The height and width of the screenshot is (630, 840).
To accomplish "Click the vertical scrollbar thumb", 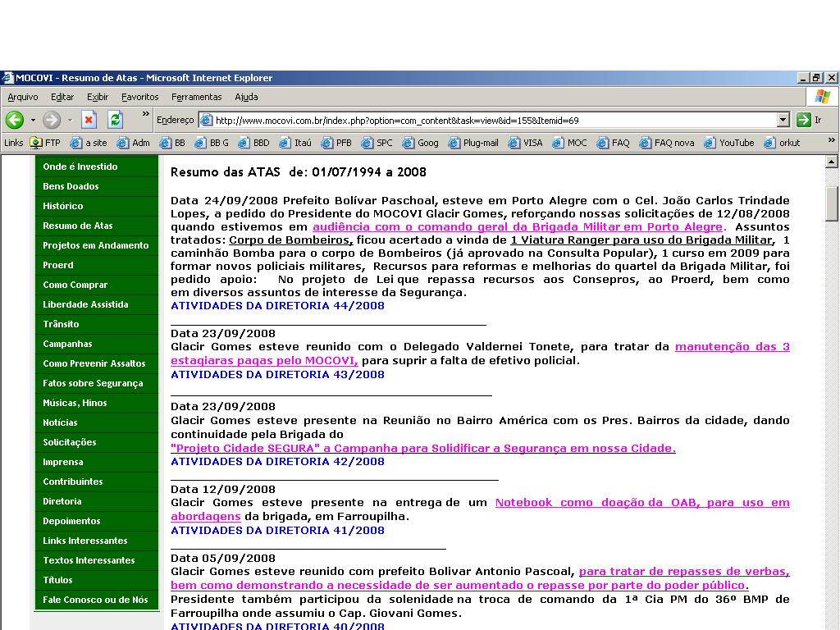I will 832,203.
